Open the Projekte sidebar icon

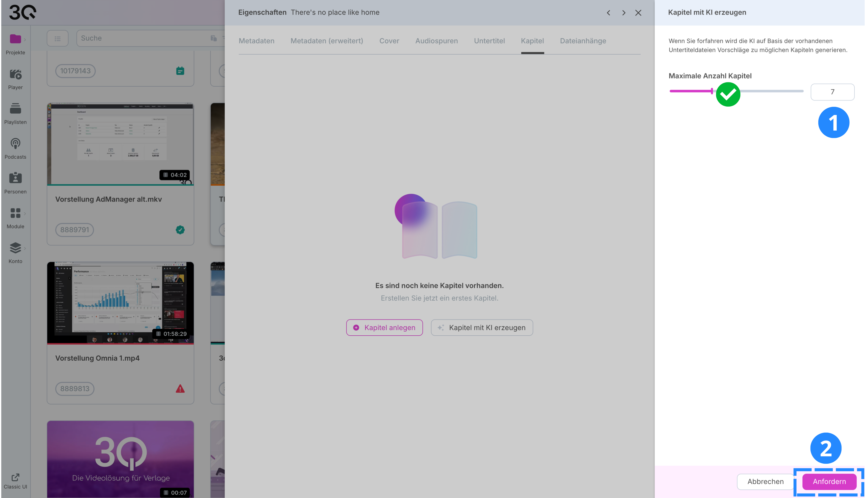click(x=15, y=39)
